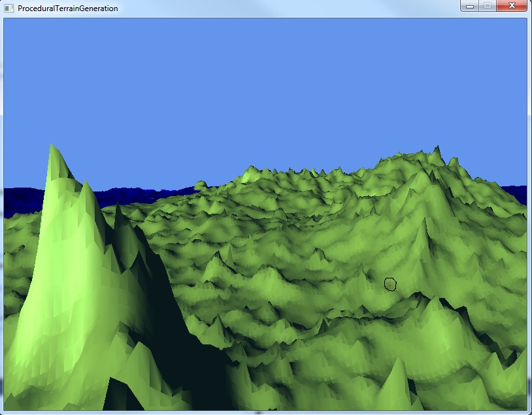Maximize the ProceduralTerrainGeneration window
Viewport: 532px width, 415px height.
click(487, 6)
